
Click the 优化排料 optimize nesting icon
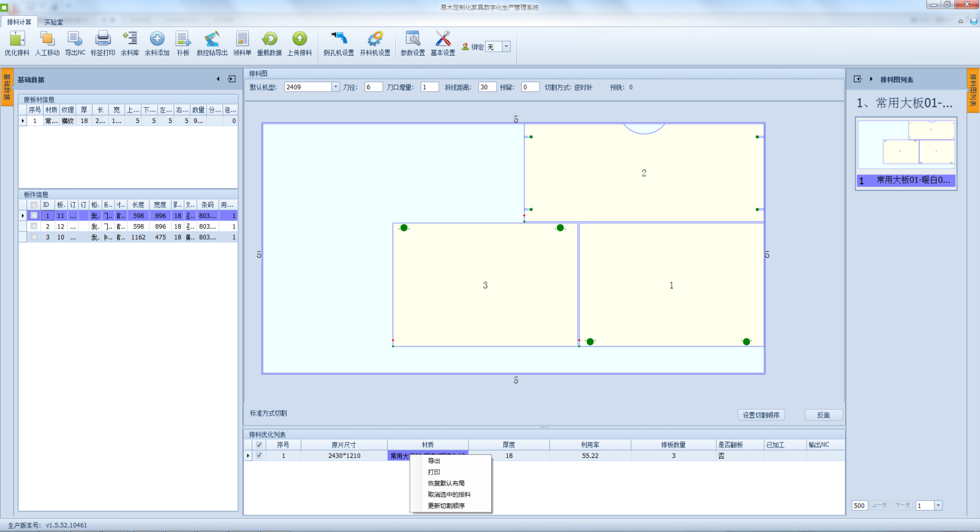coord(17,44)
